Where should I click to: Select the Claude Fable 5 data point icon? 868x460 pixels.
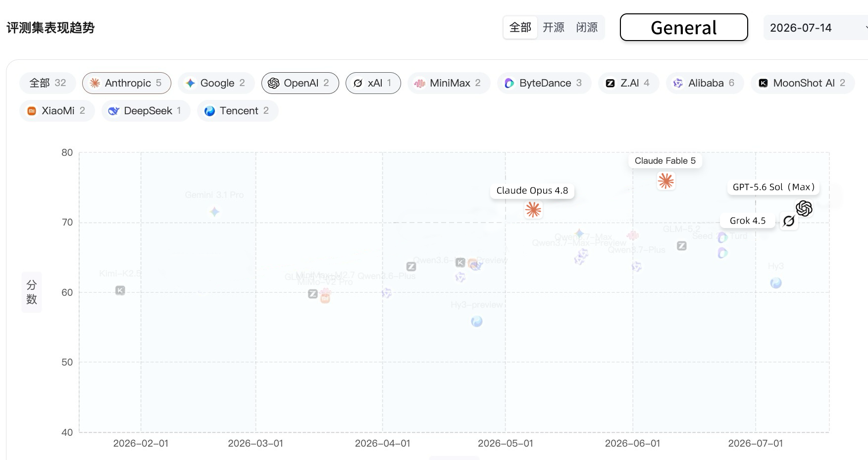[x=666, y=181]
